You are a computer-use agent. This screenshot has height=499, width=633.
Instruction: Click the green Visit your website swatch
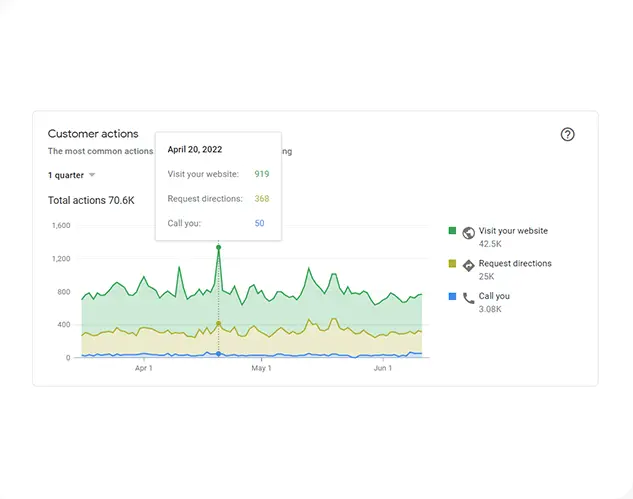click(x=452, y=231)
